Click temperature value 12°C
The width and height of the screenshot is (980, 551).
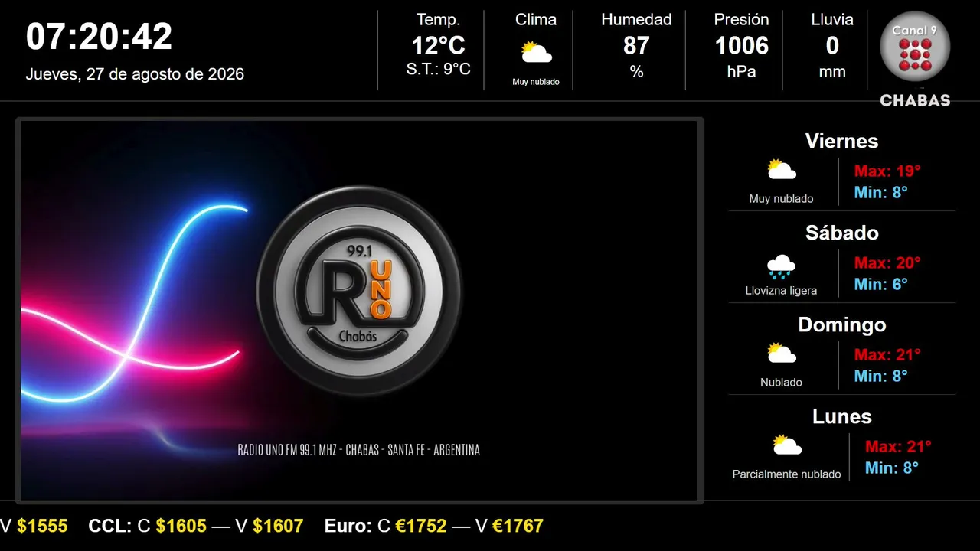439,46
